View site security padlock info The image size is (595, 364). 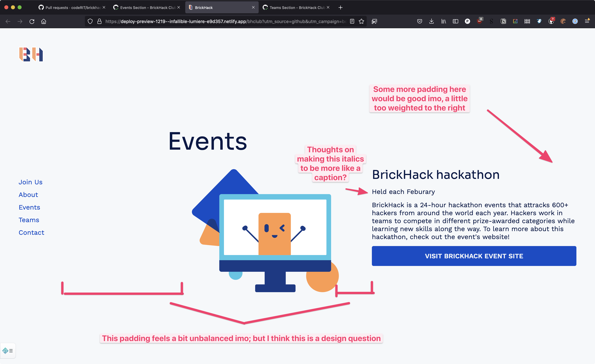pos(99,21)
